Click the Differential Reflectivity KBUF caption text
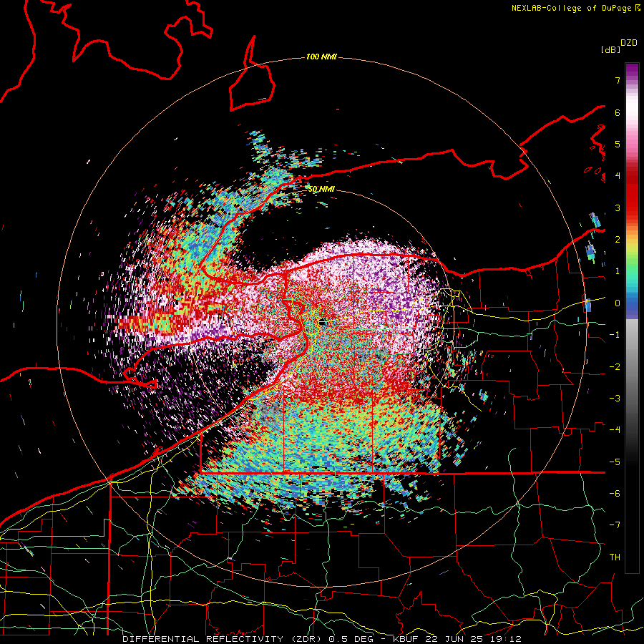Image resolution: width=644 pixels, height=644 pixels. pos(322,639)
